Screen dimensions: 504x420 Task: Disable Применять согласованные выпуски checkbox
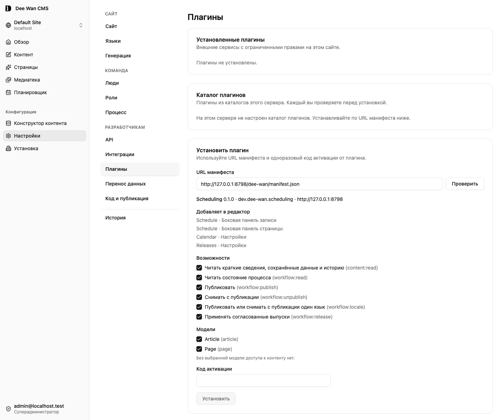point(199,317)
